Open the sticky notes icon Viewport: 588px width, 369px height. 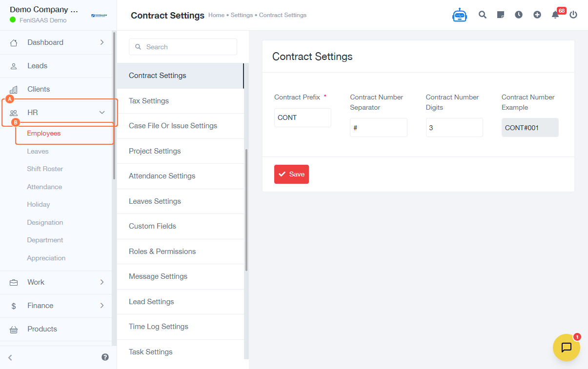(x=500, y=15)
